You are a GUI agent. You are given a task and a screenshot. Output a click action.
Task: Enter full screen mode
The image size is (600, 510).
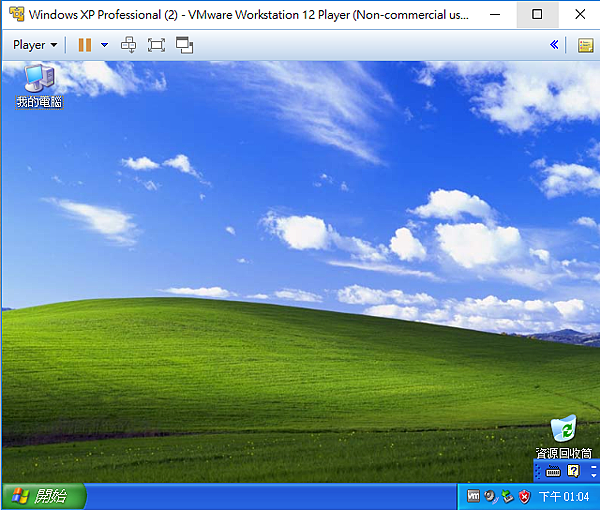tap(156, 45)
